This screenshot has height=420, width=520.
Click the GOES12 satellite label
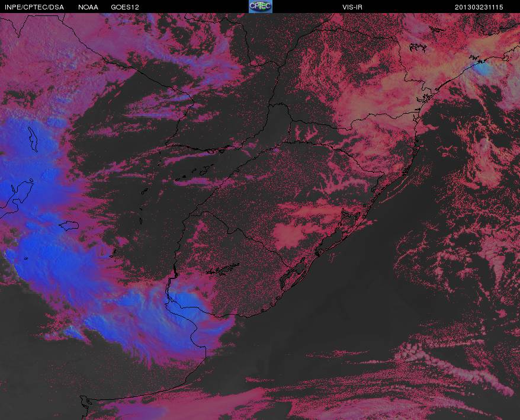pyautogui.click(x=125, y=7)
